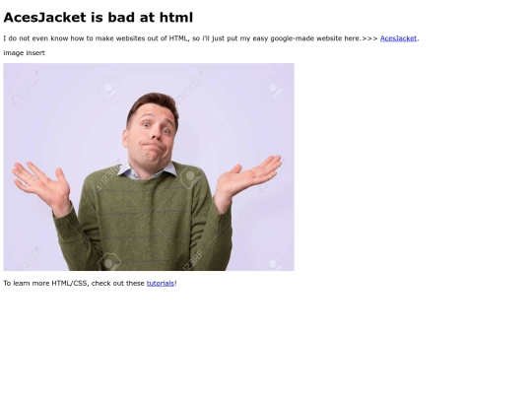Screen dimensions: 532x399
Task: Click the word "AcesJacket" in the heading
Action: 44,18
